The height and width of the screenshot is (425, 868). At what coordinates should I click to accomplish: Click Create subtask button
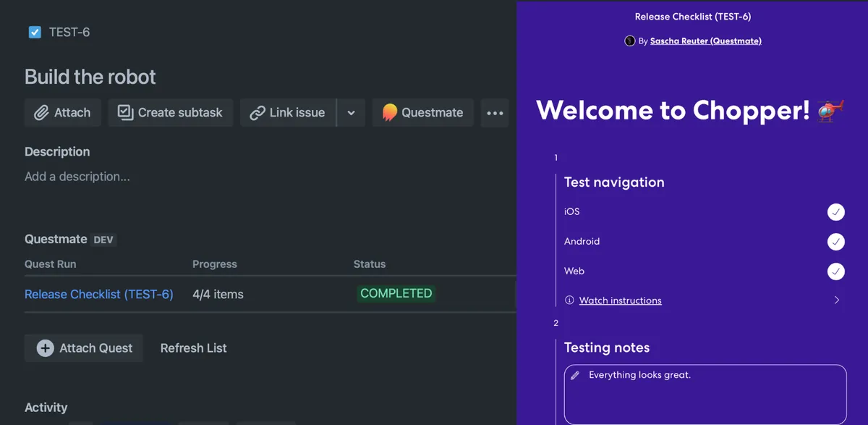(171, 113)
